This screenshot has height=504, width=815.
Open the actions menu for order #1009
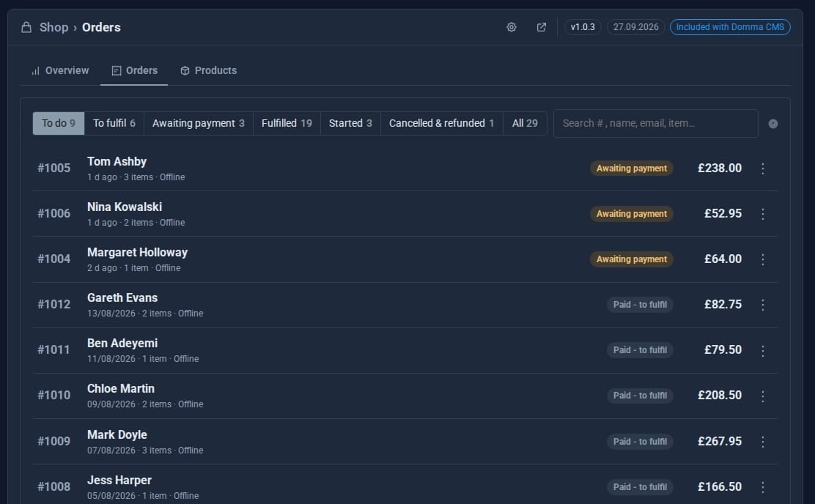click(762, 441)
